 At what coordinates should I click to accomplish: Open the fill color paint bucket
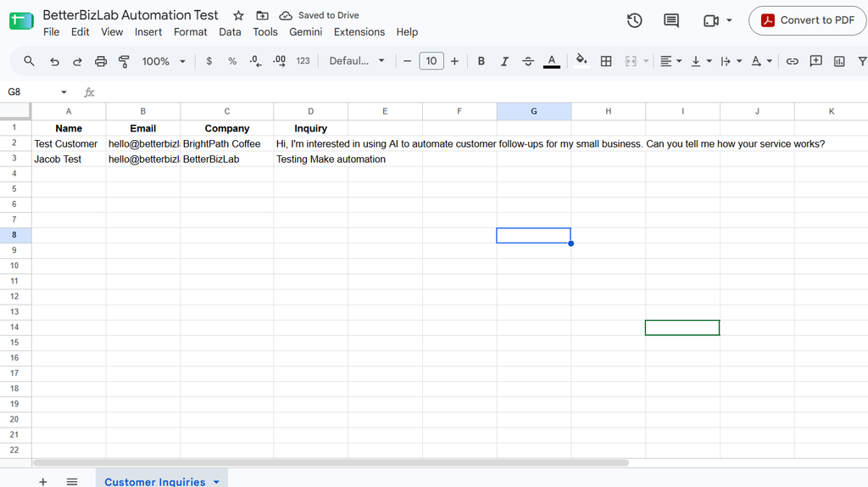(x=581, y=61)
